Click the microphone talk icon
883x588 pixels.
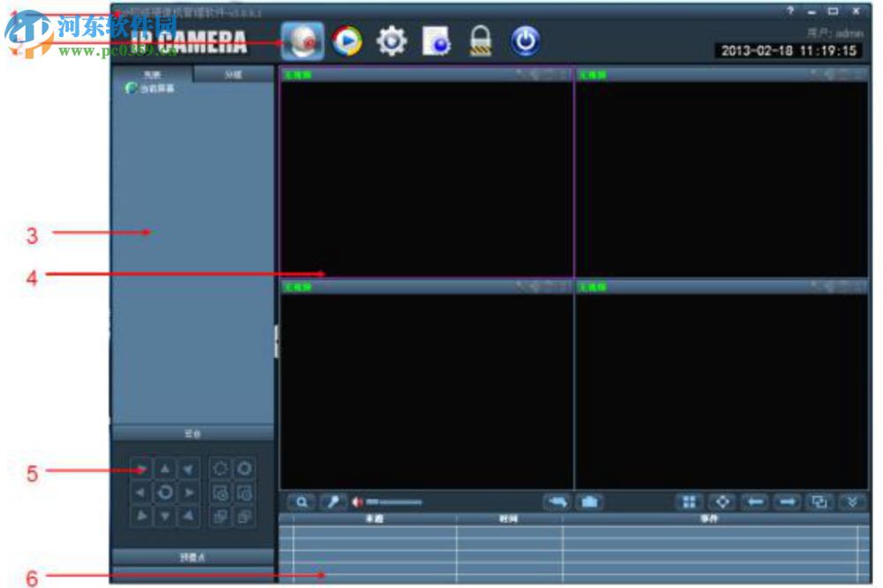334,501
